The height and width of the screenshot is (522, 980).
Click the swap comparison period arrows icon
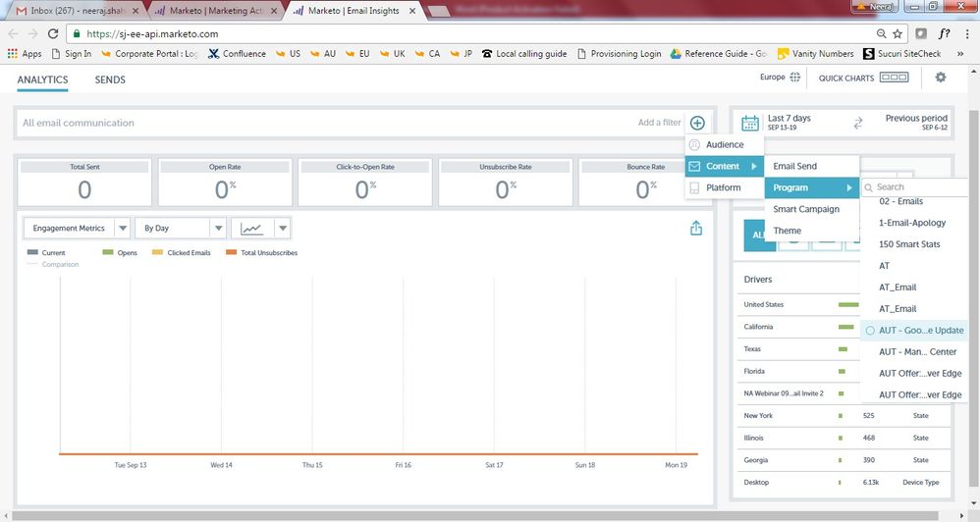(857, 123)
